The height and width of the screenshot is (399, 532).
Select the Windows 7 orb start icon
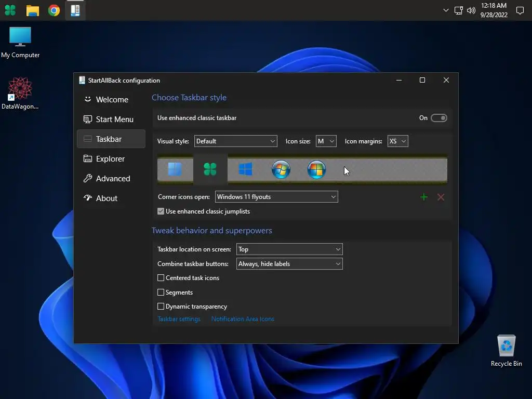[x=281, y=169]
